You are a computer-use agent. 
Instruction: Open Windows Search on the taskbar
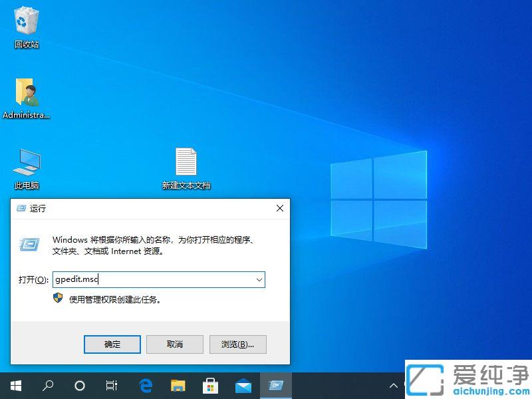coord(47,386)
